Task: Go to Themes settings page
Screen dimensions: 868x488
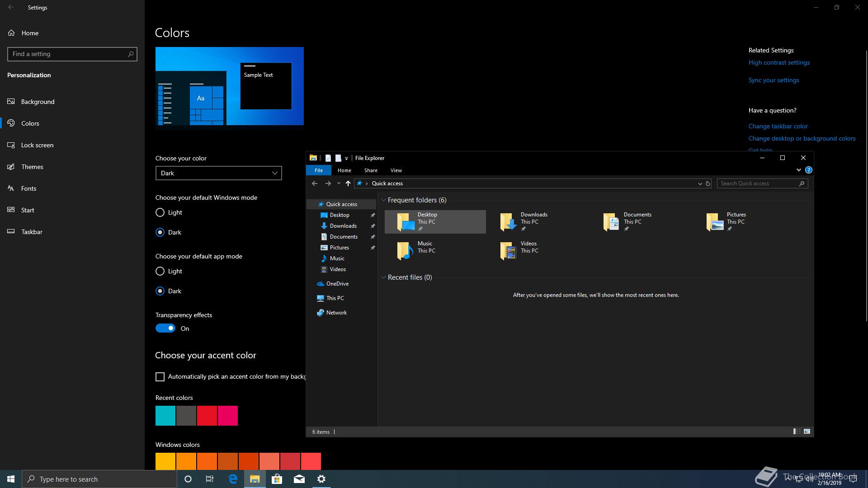Action: (32, 167)
